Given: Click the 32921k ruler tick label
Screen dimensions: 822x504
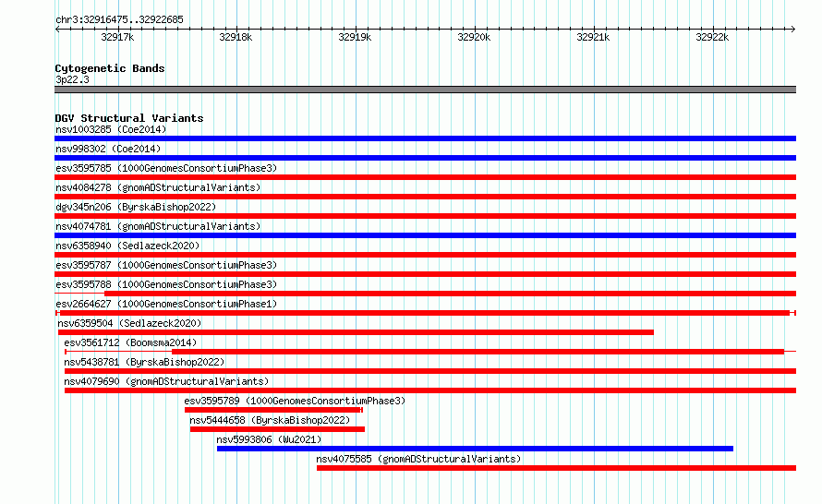Looking at the screenshot, I should pos(593,37).
